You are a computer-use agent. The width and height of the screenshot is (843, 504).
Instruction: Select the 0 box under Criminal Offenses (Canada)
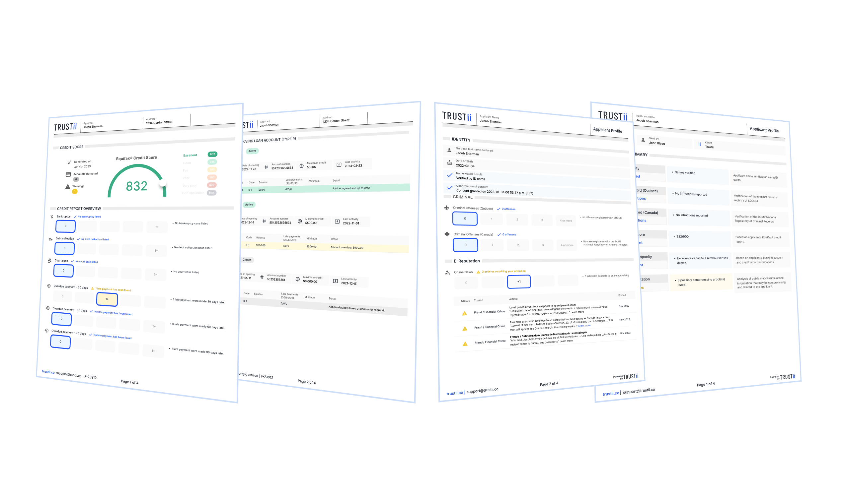(x=465, y=245)
